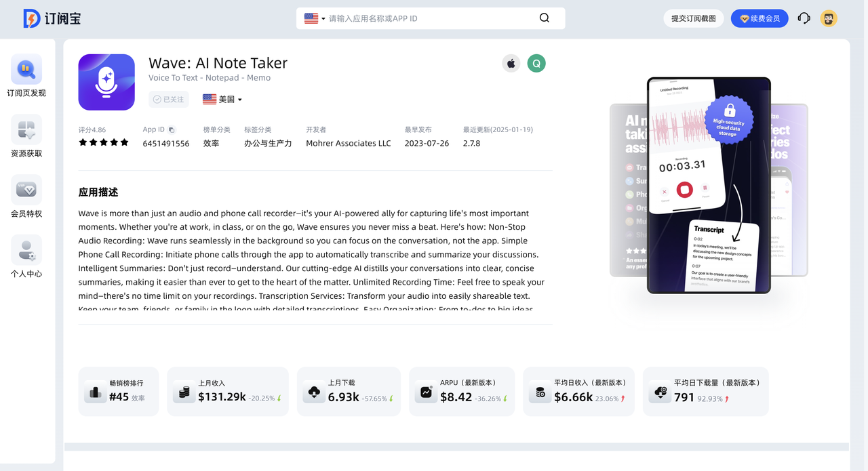
Task: Expand country selector in search bar
Action: (x=315, y=18)
